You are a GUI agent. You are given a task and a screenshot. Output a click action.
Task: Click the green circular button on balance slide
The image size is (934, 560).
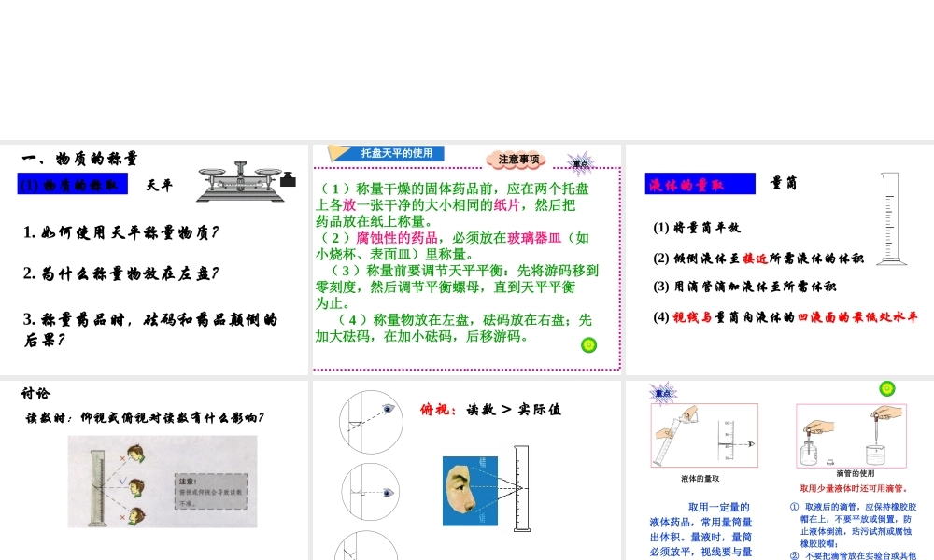point(588,345)
